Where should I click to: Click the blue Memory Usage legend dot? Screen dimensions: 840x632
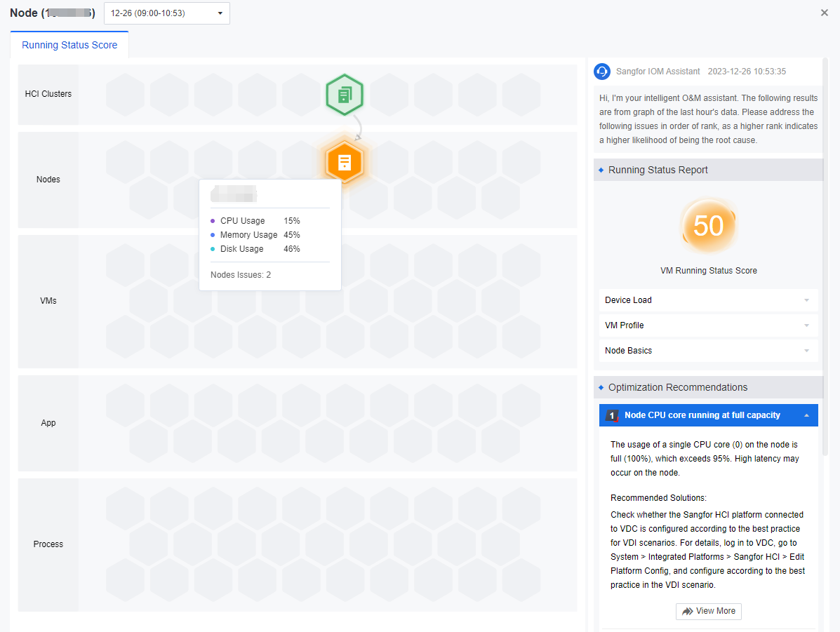point(213,235)
